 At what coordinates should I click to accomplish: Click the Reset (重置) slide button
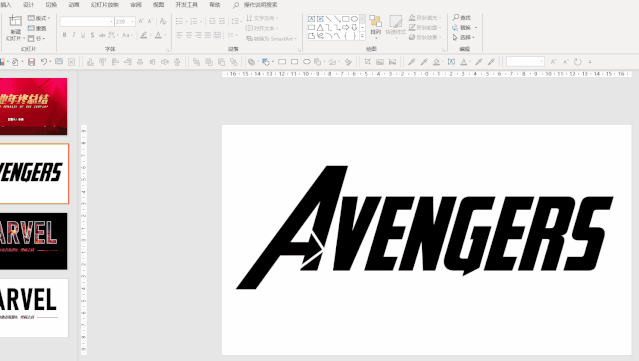click(x=37, y=28)
